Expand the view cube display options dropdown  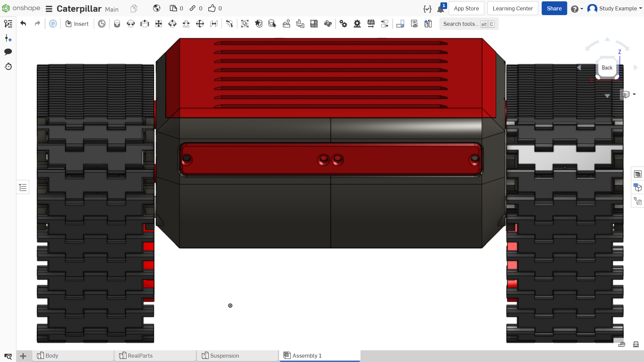(x=634, y=95)
